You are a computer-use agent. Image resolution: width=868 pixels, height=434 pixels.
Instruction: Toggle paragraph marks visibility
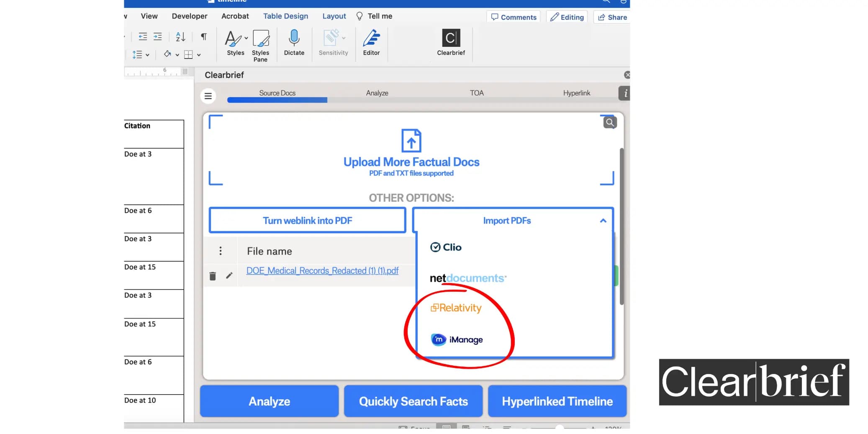(x=204, y=36)
